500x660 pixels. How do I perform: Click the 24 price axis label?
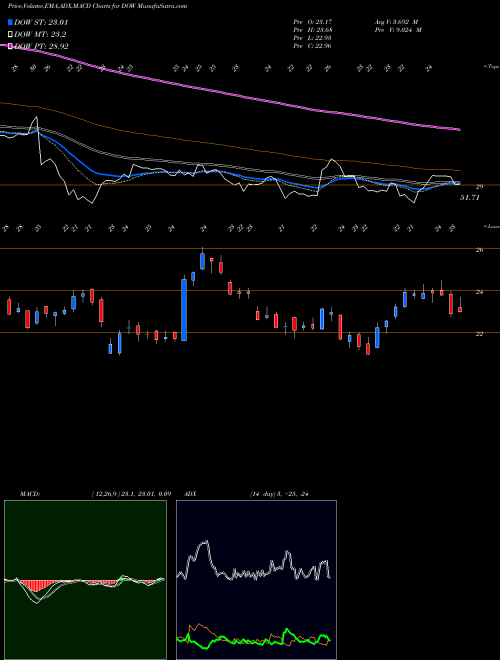point(479,292)
